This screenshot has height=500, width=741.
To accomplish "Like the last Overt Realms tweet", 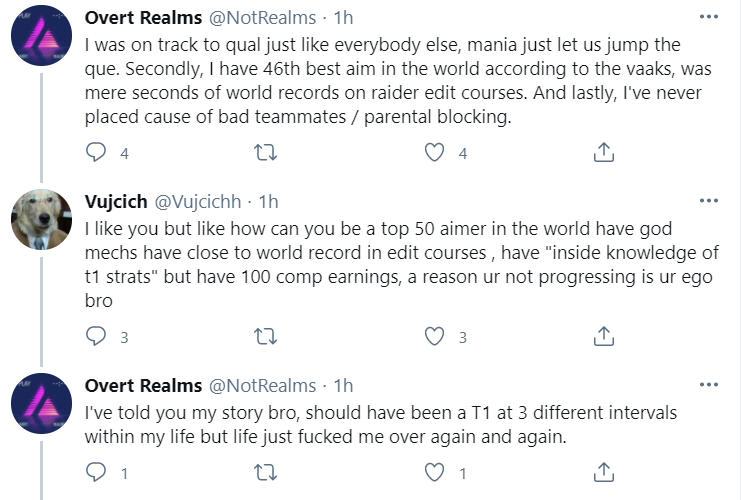I will point(435,471).
